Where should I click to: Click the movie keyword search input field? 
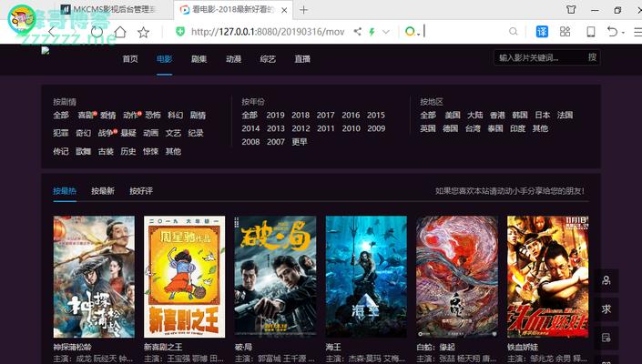pos(540,57)
